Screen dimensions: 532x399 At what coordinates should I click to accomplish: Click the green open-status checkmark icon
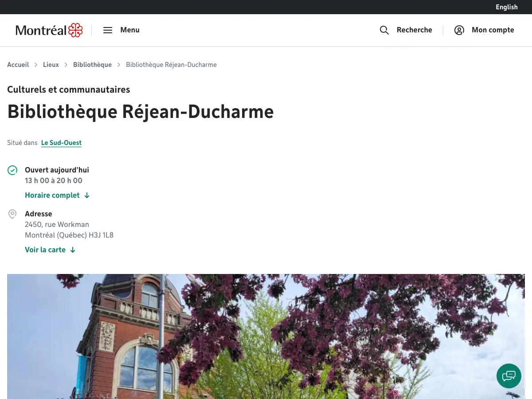[x=12, y=170]
